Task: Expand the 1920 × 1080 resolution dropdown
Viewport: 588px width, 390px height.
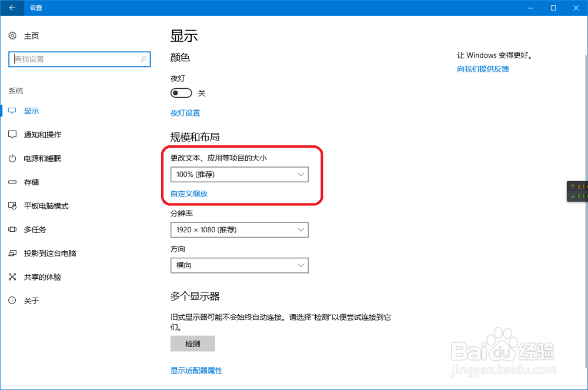Action: click(x=239, y=229)
